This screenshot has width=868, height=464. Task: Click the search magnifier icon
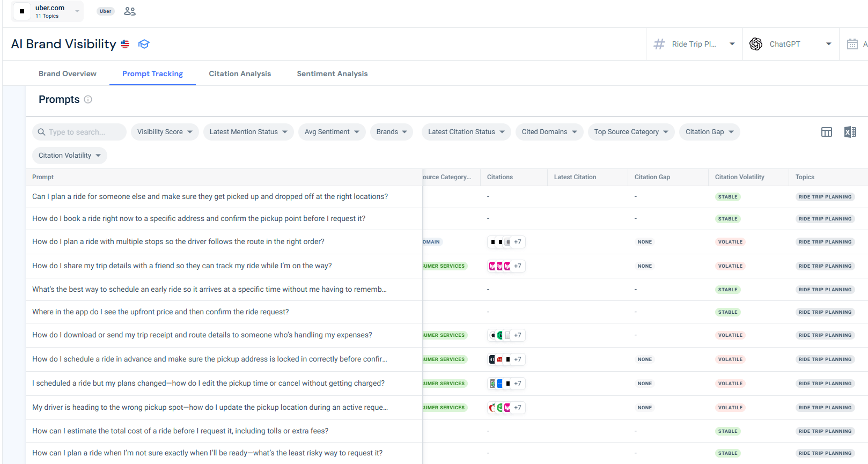click(41, 132)
